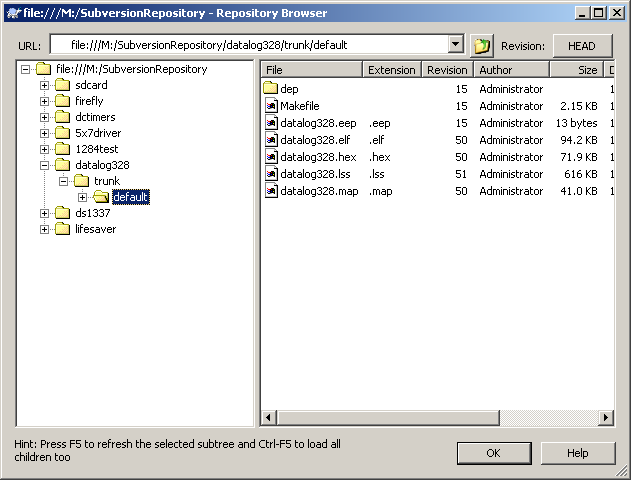Viewport: 631px width, 480px height.
Task: Click the dep folder icon in file list
Action: pyautogui.click(x=270, y=89)
